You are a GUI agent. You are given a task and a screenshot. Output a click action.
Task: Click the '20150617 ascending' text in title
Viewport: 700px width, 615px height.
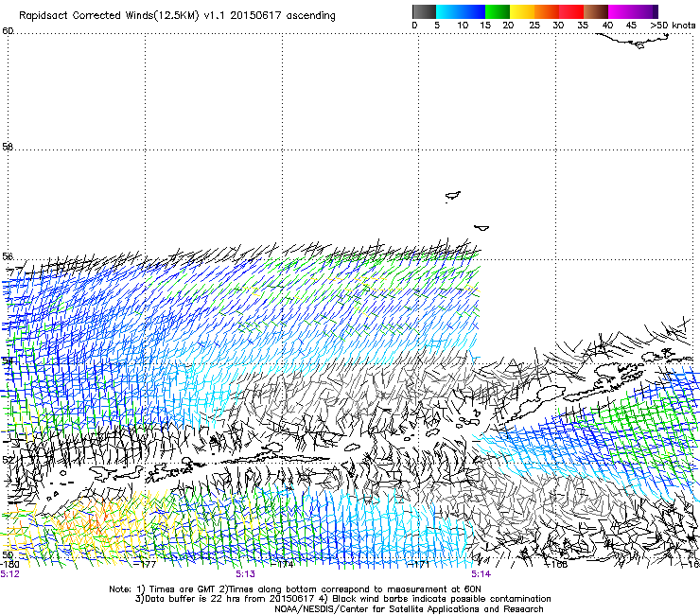(283, 15)
